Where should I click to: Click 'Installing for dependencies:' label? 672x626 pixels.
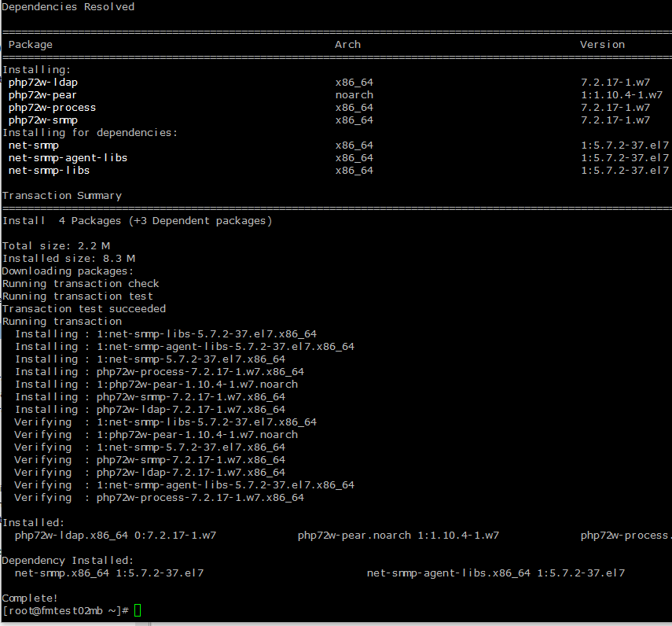click(x=90, y=132)
